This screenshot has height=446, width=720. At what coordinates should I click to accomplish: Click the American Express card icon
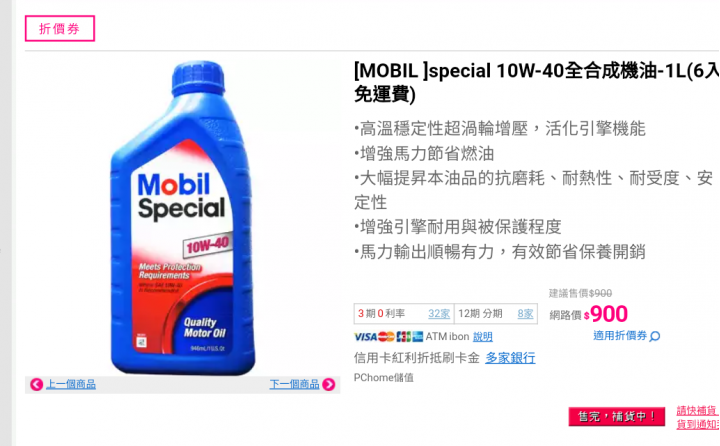point(417,337)
